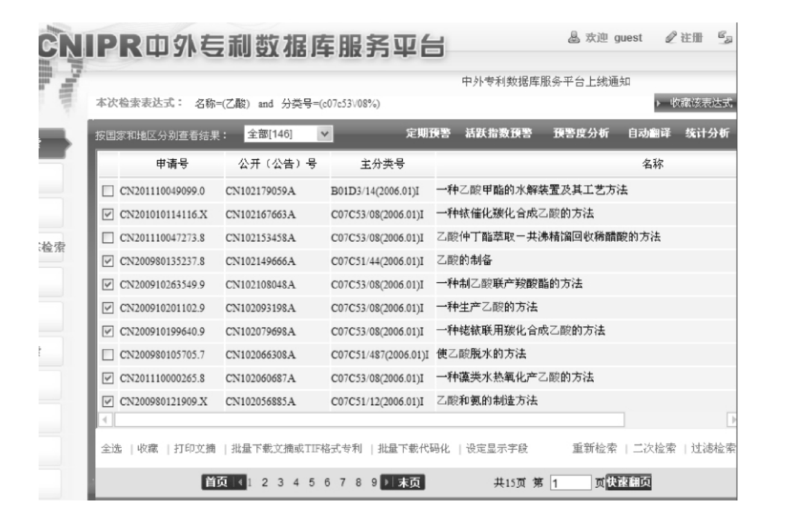812x524 pixels.
Task: Click the 申请号 column header
Action: point(172,164)
